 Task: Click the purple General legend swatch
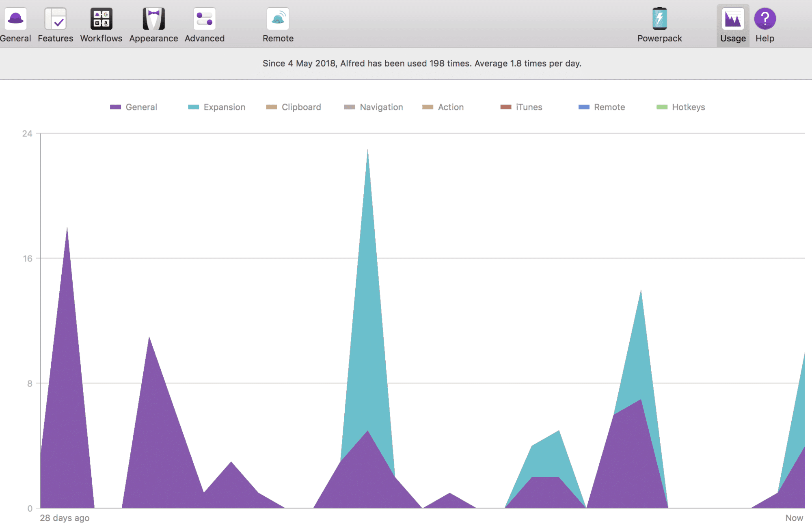coord(115,107)
